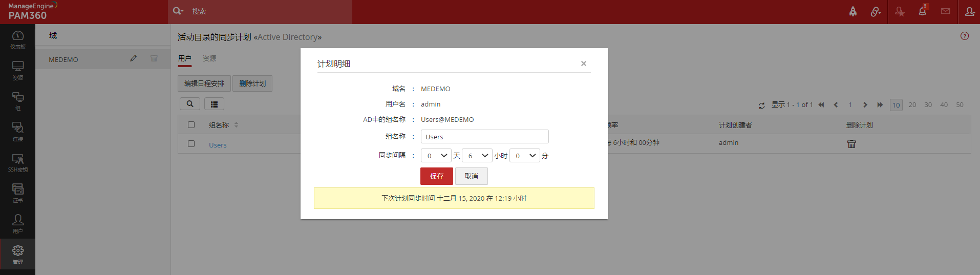Click page number 1

pyautogui.click(x=850, y=104)
